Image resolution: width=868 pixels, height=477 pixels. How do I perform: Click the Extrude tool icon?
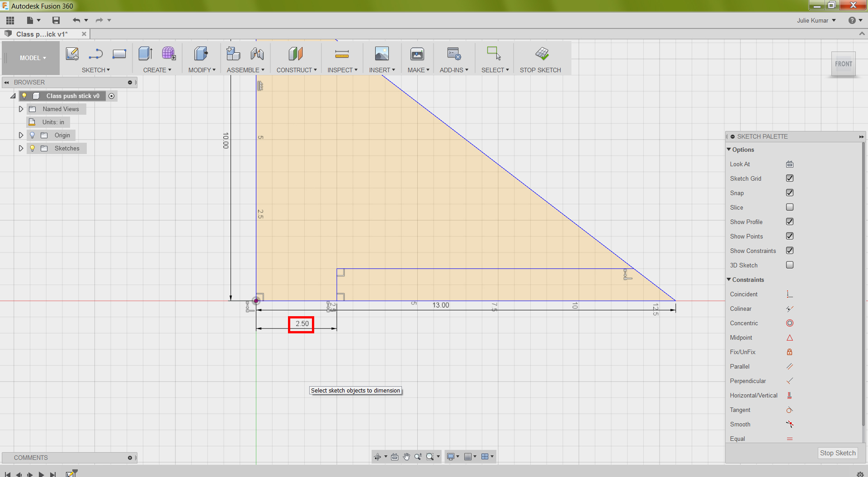(146, 54)
